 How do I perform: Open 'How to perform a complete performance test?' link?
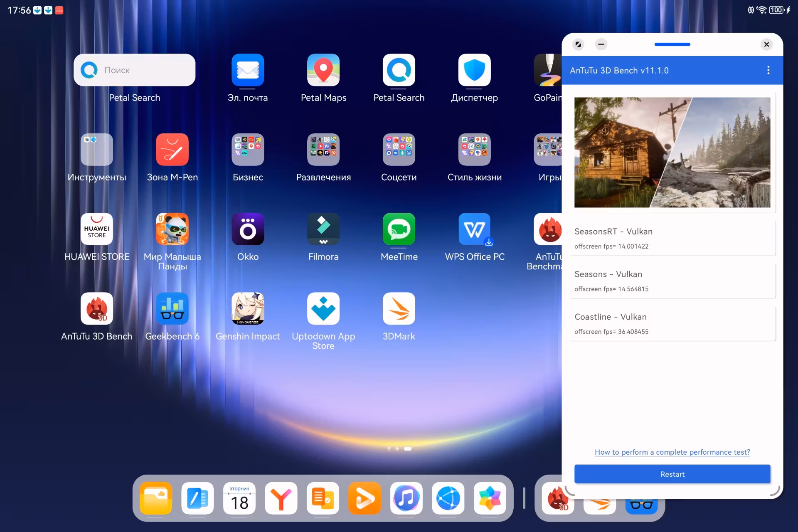672,452
